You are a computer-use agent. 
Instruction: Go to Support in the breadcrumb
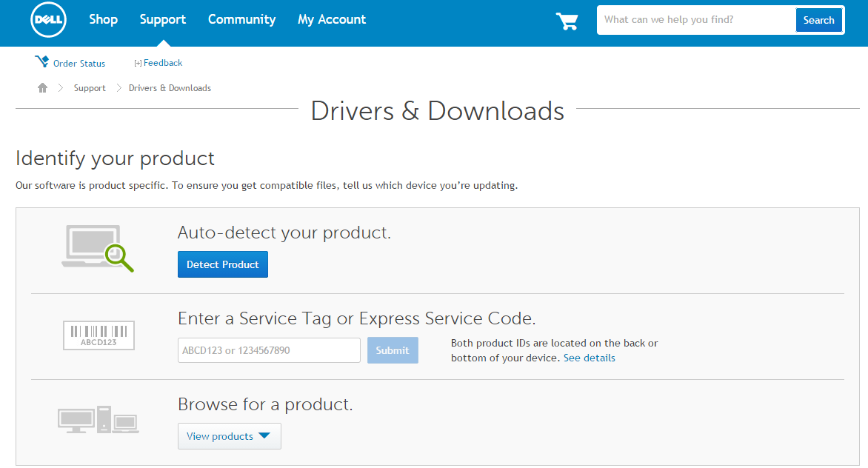90,88
